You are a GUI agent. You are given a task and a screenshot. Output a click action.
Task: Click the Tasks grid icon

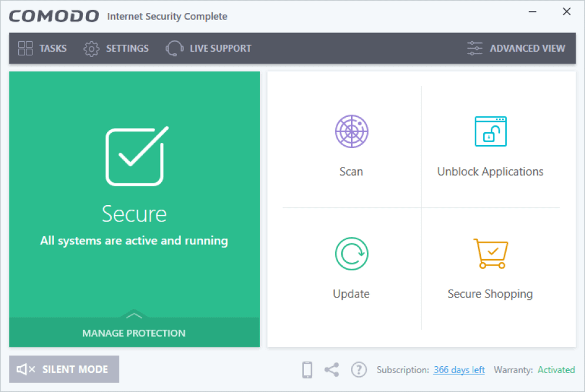25,48
